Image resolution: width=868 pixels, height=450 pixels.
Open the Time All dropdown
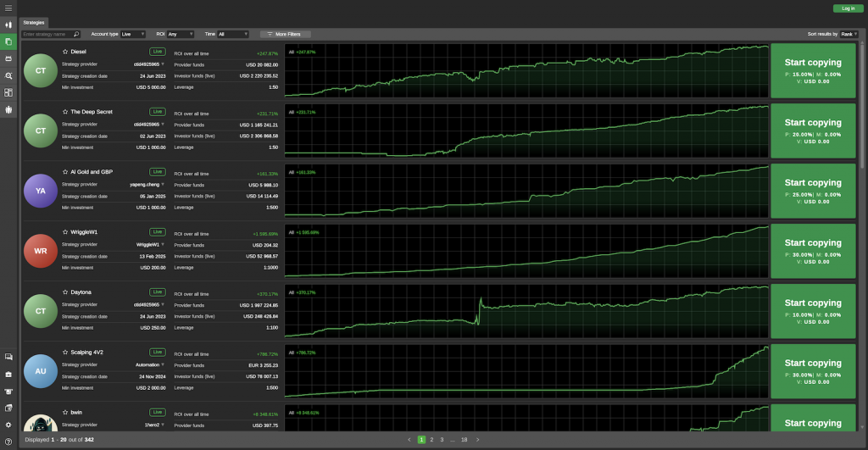(x=233, y=34)
